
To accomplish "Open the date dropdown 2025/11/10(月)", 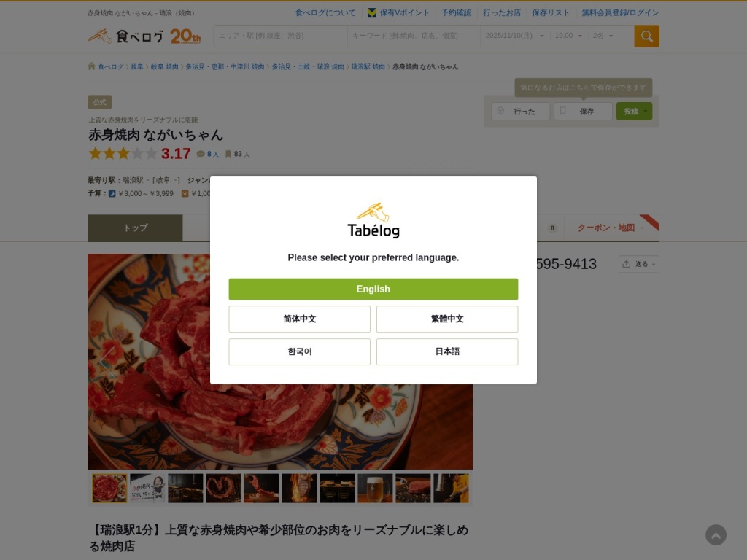I will [x=514, y=36].
